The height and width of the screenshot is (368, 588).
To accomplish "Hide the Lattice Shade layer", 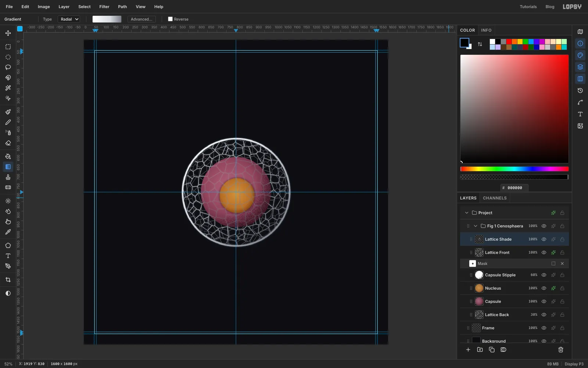I will 544,239.
